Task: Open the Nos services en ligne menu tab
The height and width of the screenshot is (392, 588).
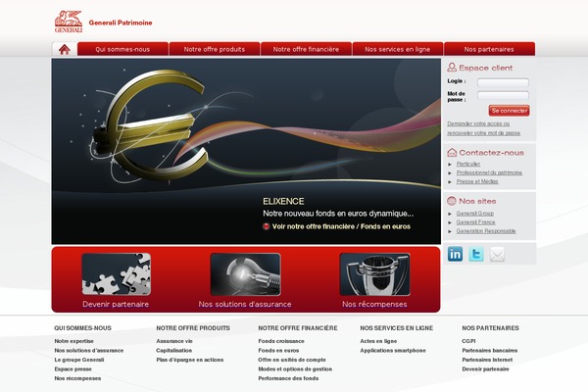Action: 398,49
